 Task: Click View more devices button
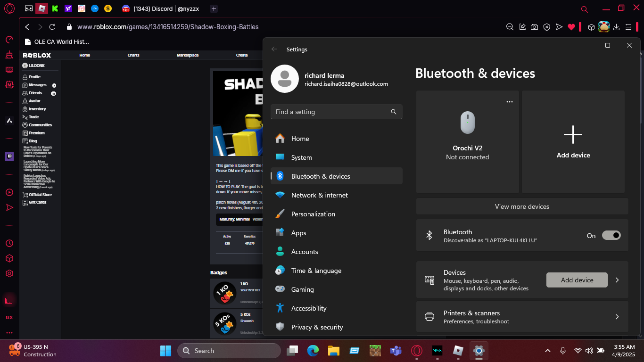pos(522,206)
